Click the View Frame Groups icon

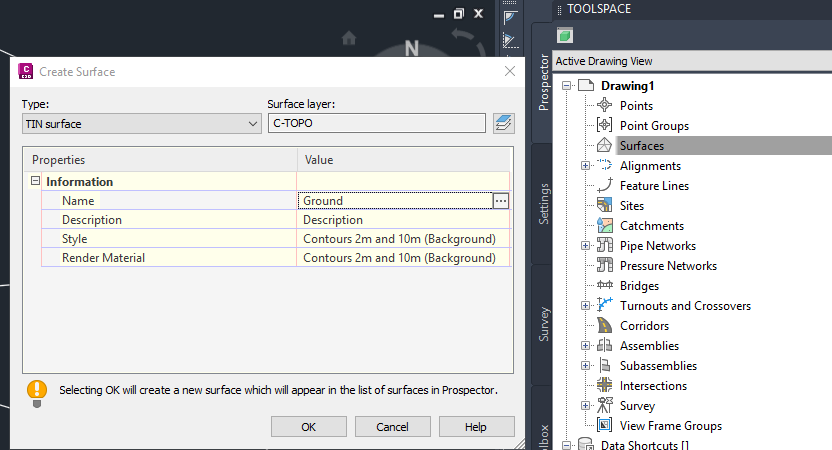(x=604, y=425)
